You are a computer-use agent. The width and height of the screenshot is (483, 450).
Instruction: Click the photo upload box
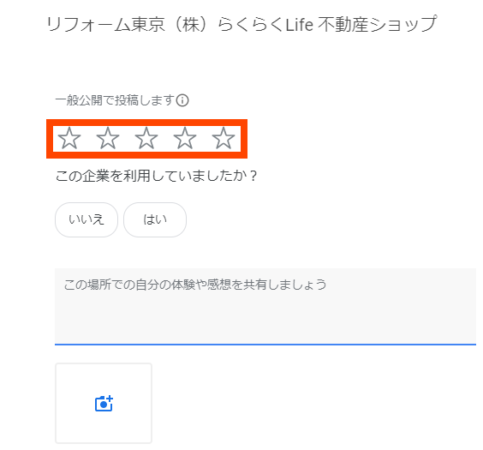coord(104,403)
